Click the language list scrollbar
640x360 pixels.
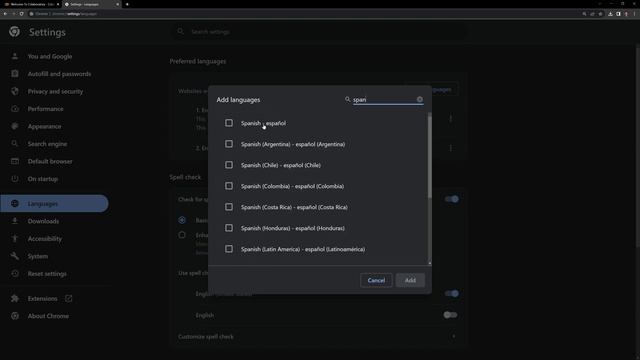coord(429,157)
